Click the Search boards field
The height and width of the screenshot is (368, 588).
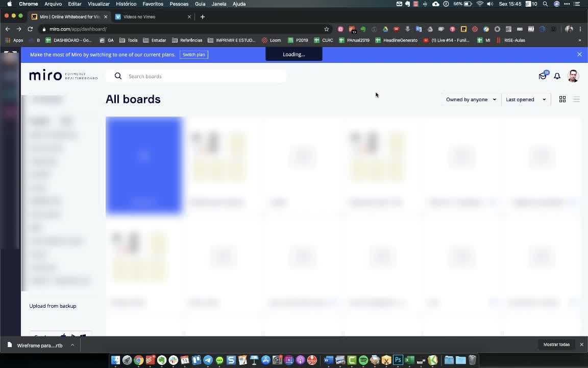[x=196, y=76]
